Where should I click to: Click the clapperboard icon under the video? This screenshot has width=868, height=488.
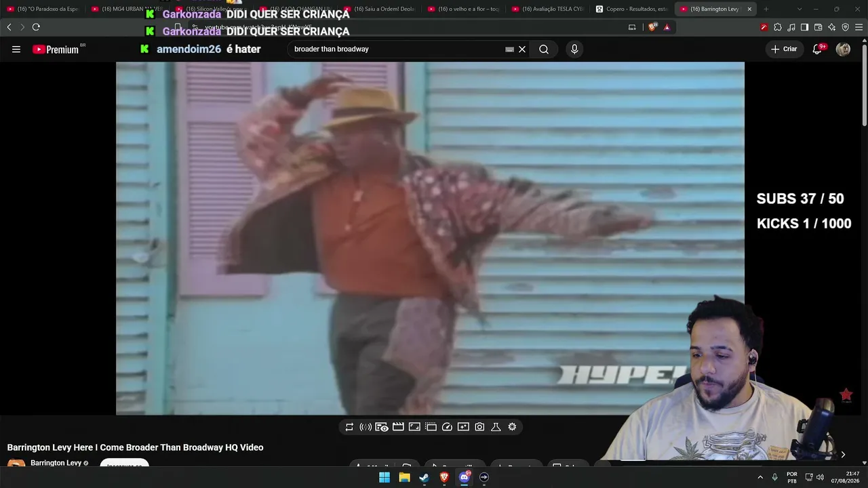pos(398,427)
